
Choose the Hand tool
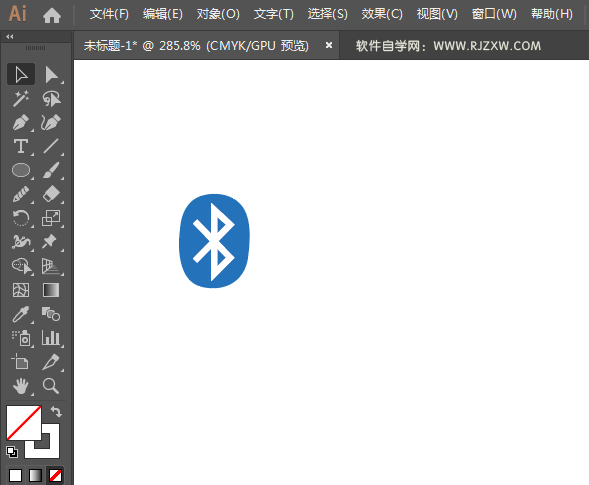(21, 386)
